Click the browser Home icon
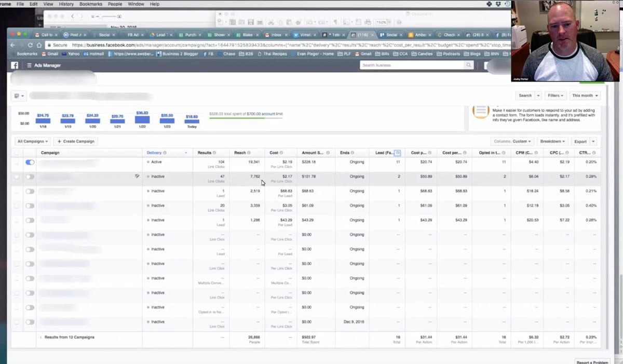This screenshot has width=623, height=364. (x=39, y=45)
